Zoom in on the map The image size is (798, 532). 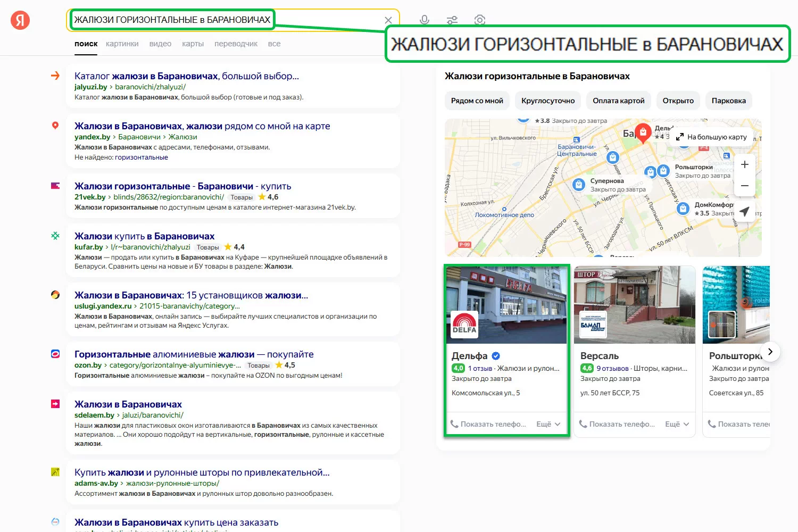(745, 164)
